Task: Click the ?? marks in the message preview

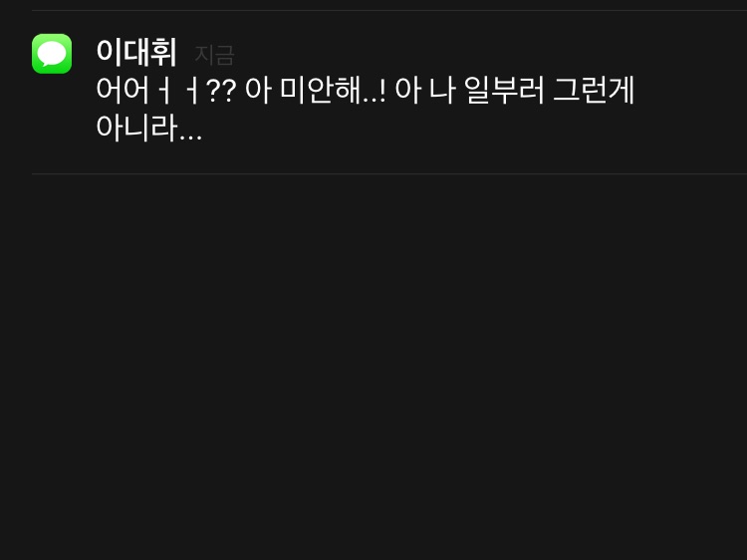Action: [221, 91]
